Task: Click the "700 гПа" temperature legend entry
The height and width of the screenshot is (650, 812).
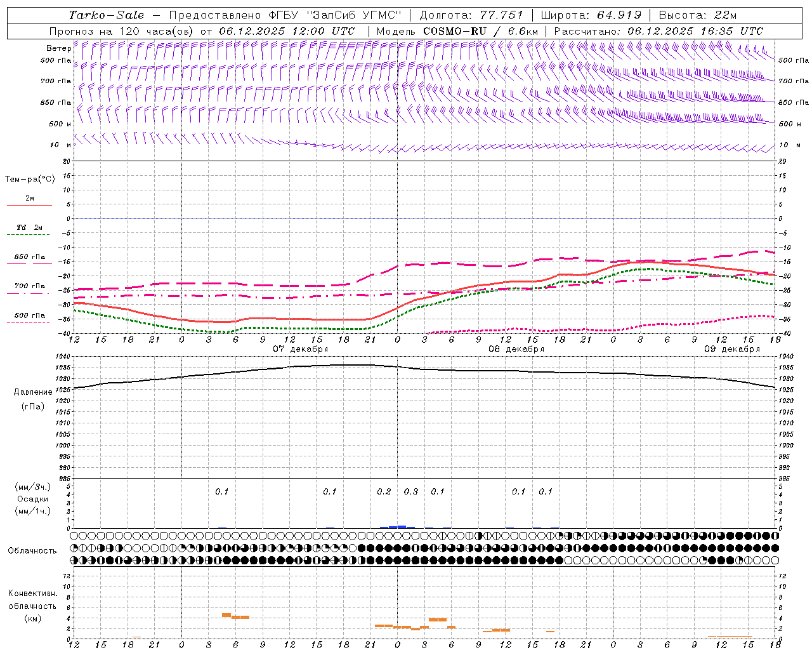Action: click(29, 286)
